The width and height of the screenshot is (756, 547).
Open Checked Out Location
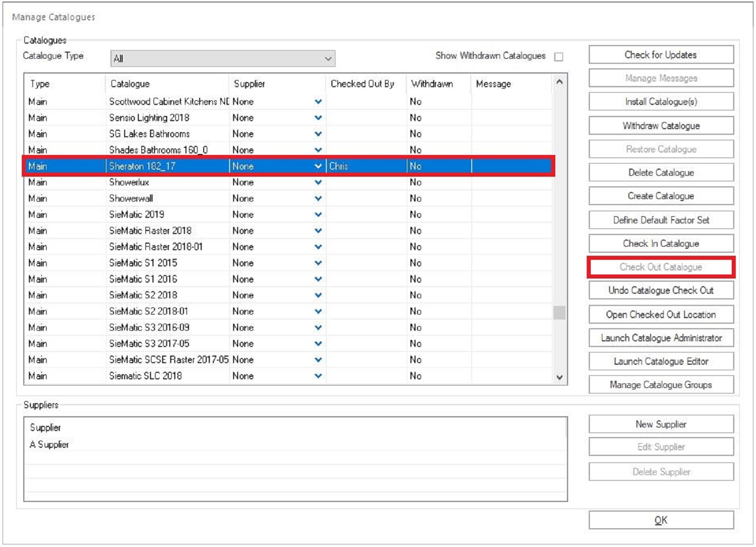pos(661,315)
